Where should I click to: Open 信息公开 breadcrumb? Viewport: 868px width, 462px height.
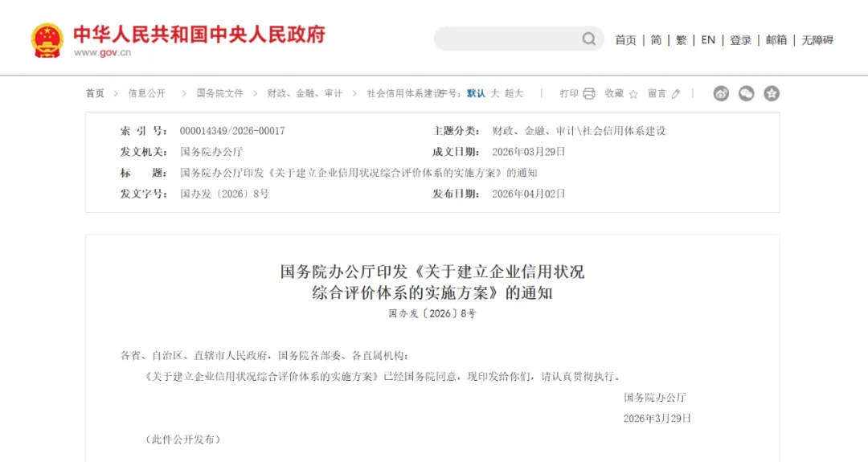coord(147,93)
